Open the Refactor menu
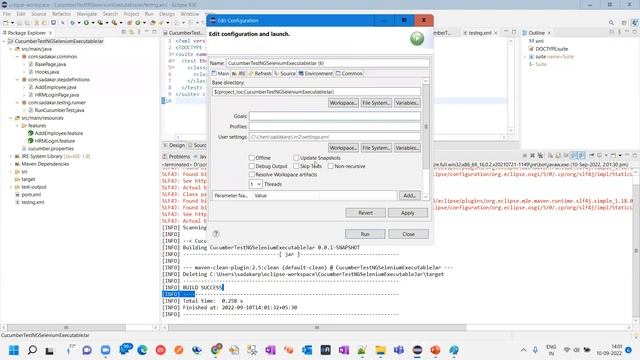This screenshot has width=640, height=360. click(x=62, y=14)
